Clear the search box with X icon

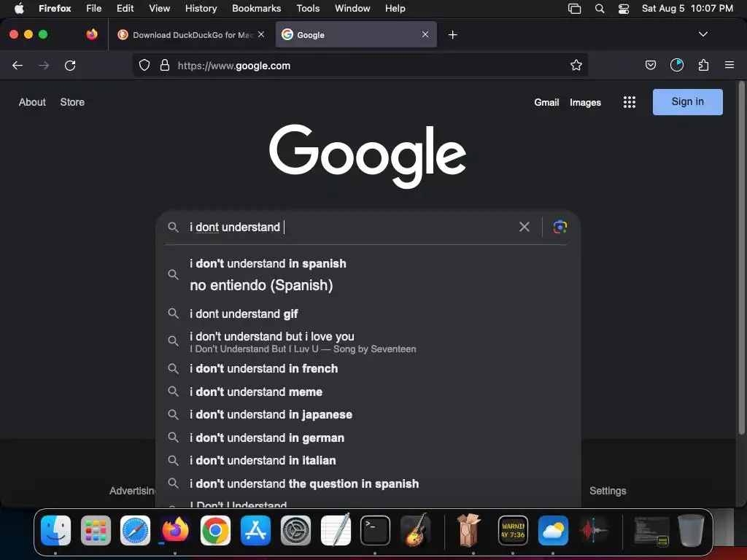[x=524, y=227]
